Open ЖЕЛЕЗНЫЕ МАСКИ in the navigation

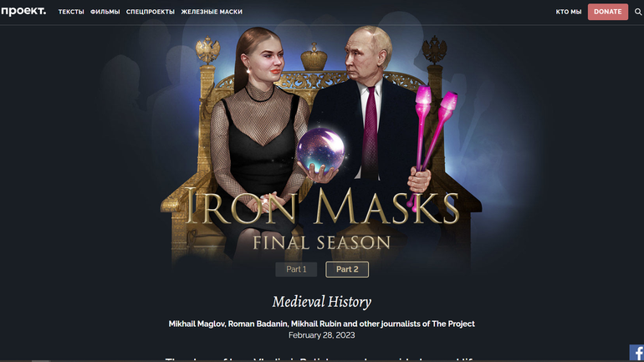pyautogui.click(x=212, y=12)
